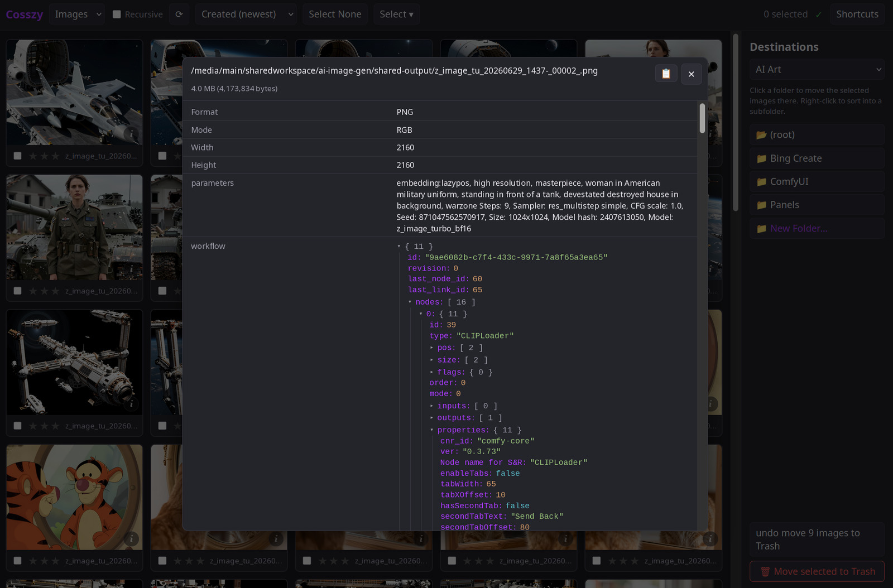Collapse the root workflow JSON object

tap(399, 246)
